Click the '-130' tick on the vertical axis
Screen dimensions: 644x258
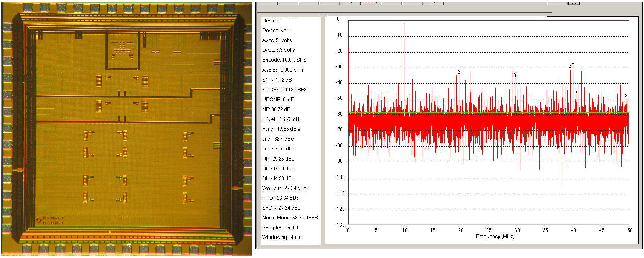[340, 225]
